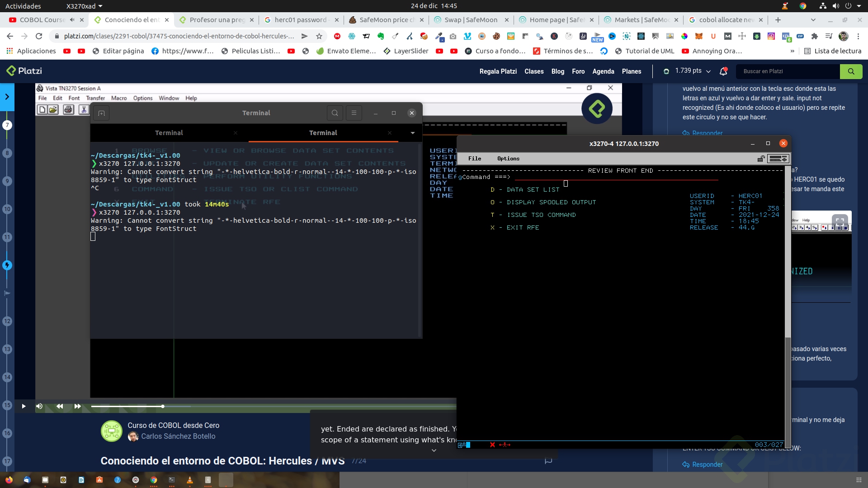
Task: Click the terminal search magnifier icon
Action: pos(335,113)
